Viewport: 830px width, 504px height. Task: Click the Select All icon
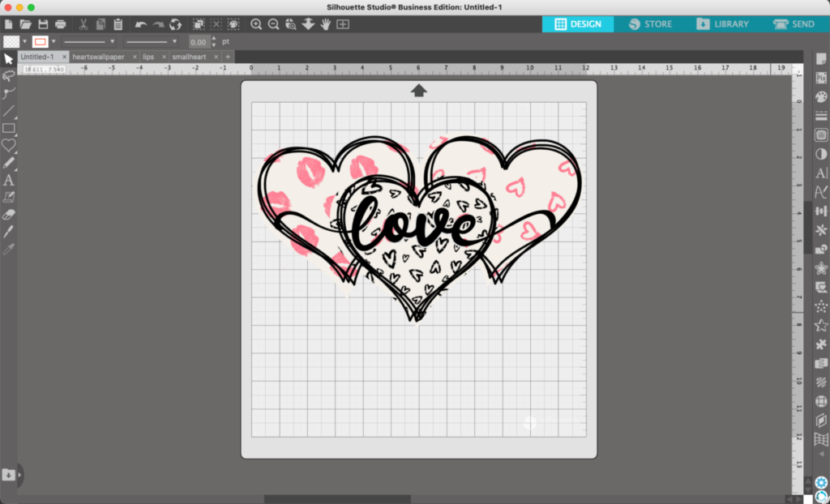click(x=199, y=24)
